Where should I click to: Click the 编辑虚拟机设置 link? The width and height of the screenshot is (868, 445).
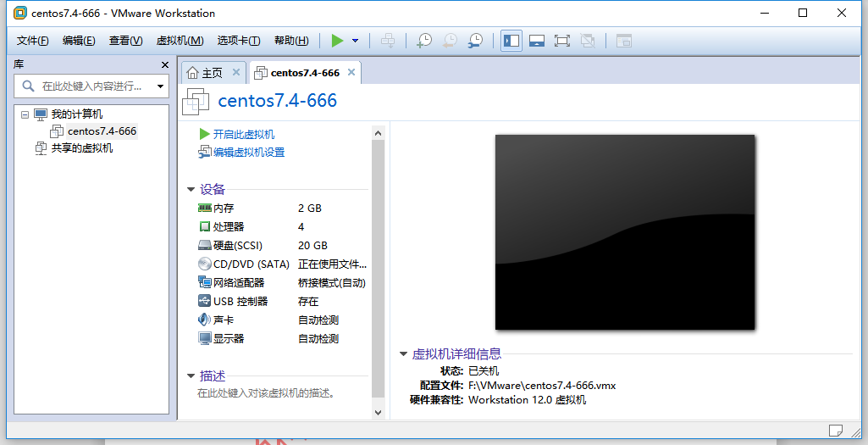coord(249,152)
